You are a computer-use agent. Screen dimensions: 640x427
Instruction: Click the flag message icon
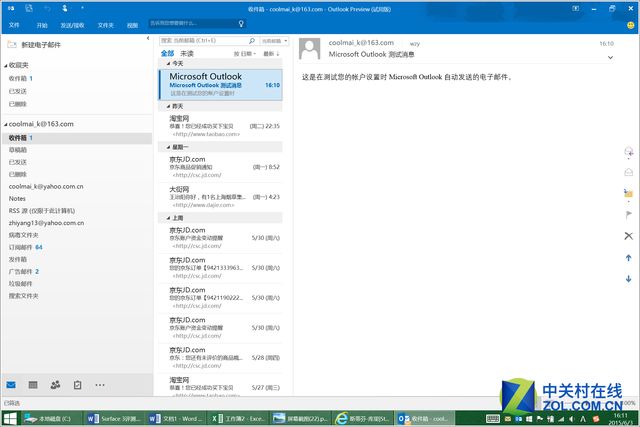[x=629, y=215]
